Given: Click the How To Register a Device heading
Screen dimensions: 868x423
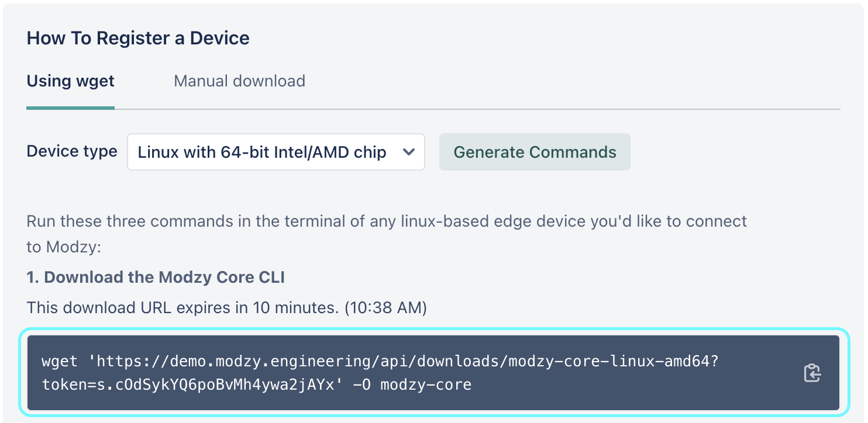Looking at the screenshot, I should point(138,39).
